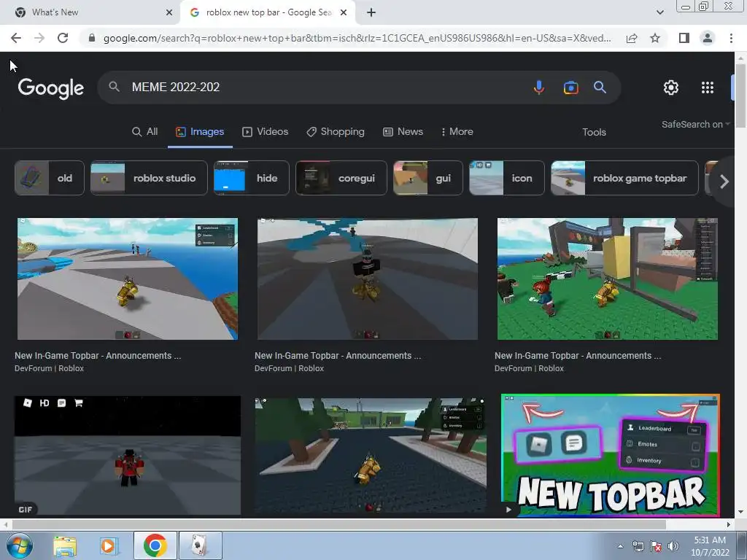
Task: Filter by the 'roblox studio' chip
Action: point(149,178)
